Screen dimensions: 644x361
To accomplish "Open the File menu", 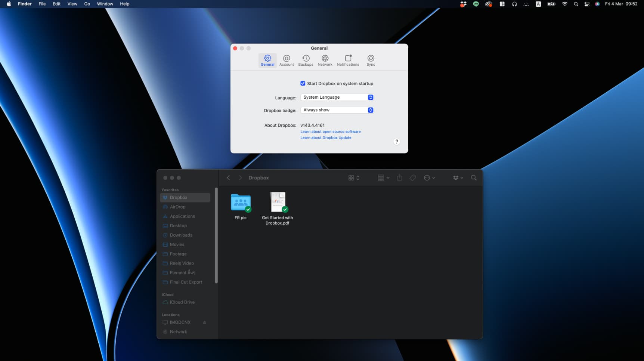I will 42,4.
